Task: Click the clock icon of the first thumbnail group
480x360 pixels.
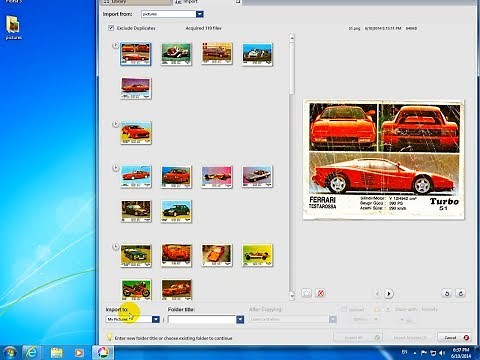Action: pos(115,45)
